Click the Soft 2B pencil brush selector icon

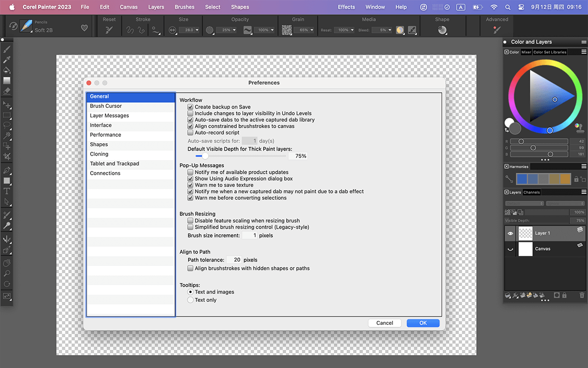(26, 26)
